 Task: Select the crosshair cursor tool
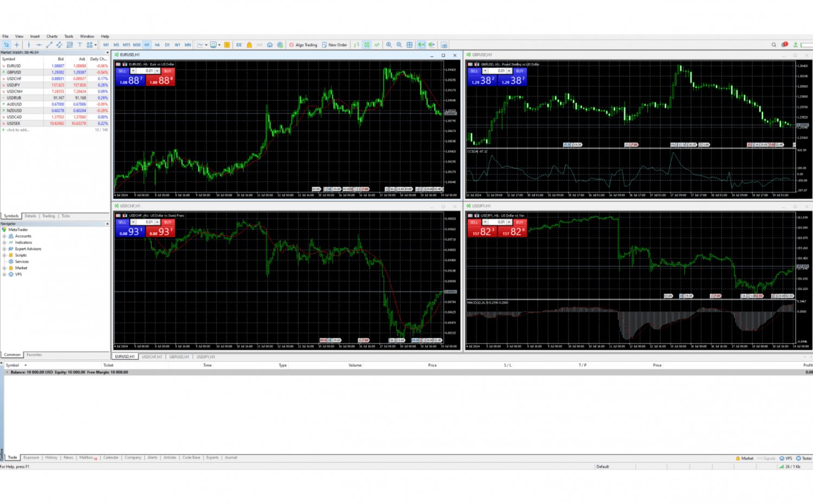(x=17, y=45)
